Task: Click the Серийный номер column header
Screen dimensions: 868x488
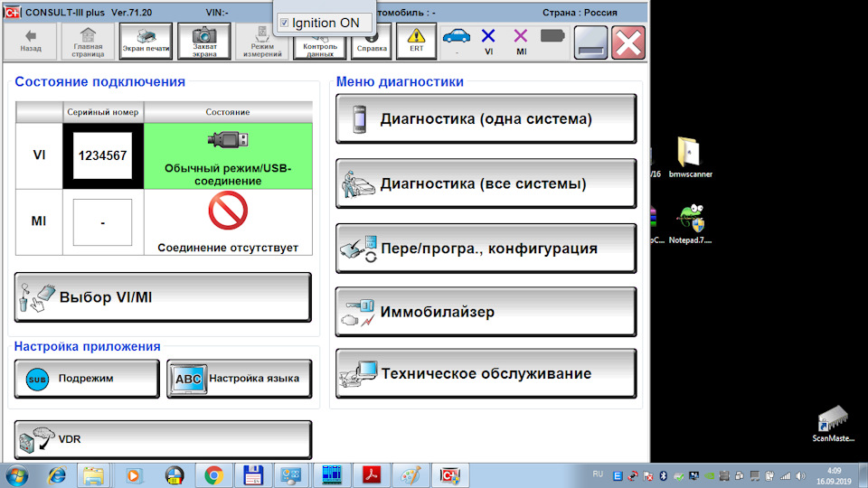Action: 103,112
